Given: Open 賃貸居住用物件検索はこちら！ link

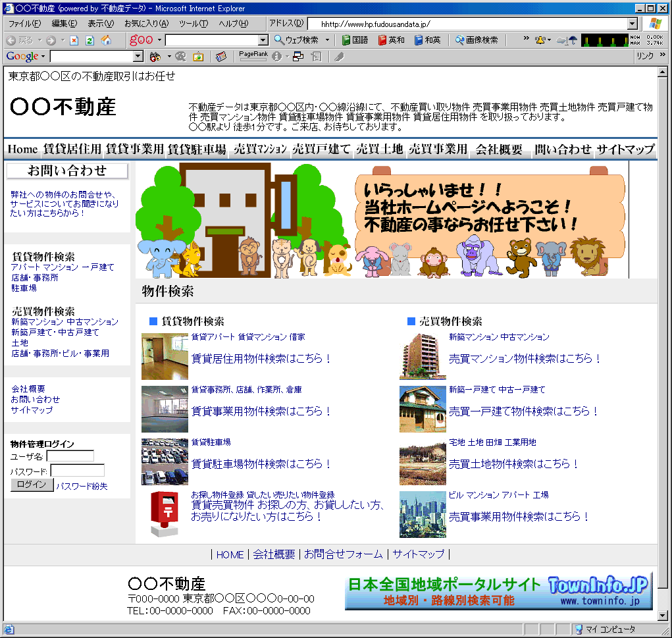Looking at the screenshot, I should tap(261, 358).
